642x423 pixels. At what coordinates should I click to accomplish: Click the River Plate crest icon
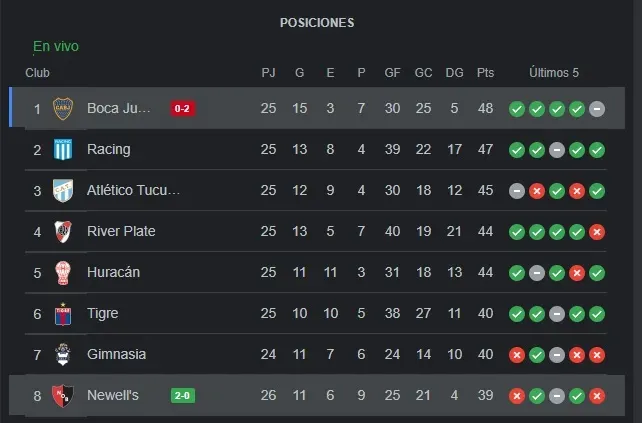click(63, 231)
